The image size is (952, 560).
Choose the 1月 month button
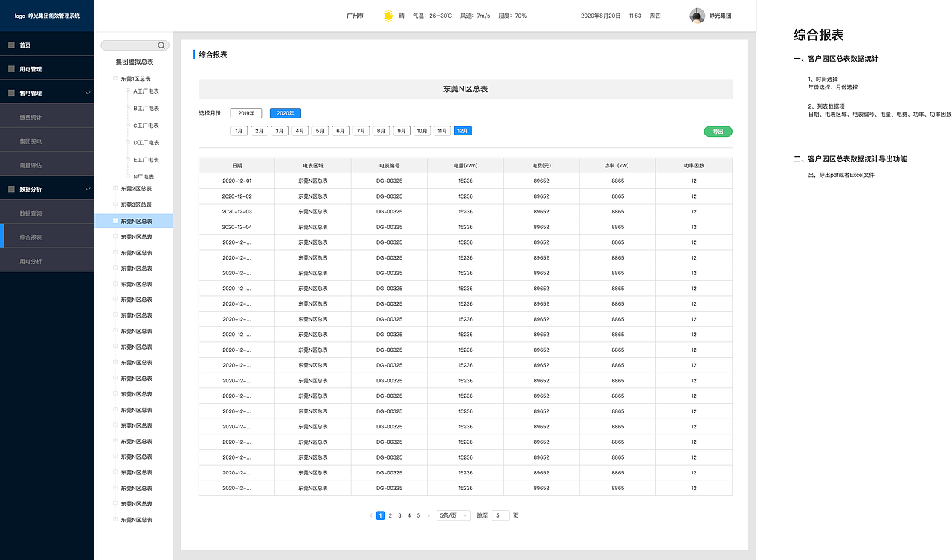tap(239, 131)
